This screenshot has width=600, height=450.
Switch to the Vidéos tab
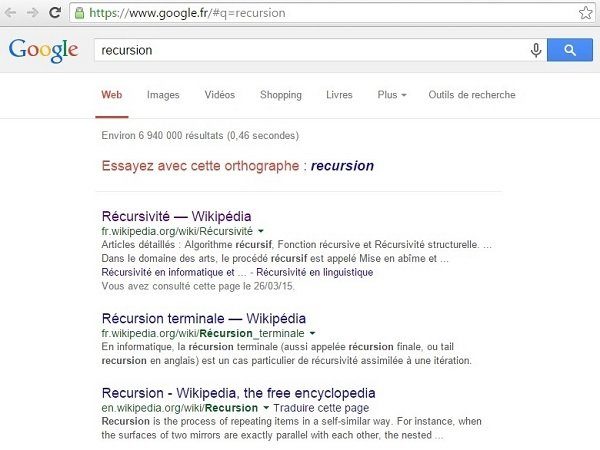(x=220, y=95)
